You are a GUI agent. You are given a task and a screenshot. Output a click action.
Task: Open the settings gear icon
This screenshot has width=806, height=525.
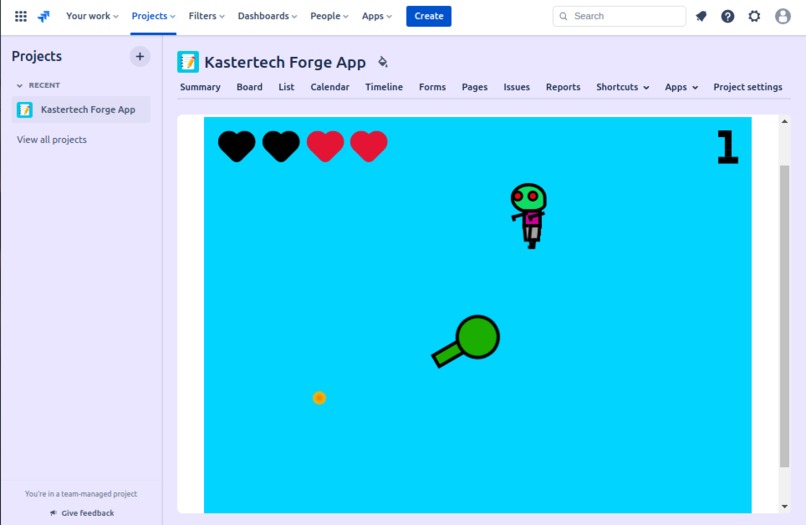click(754, 16)
